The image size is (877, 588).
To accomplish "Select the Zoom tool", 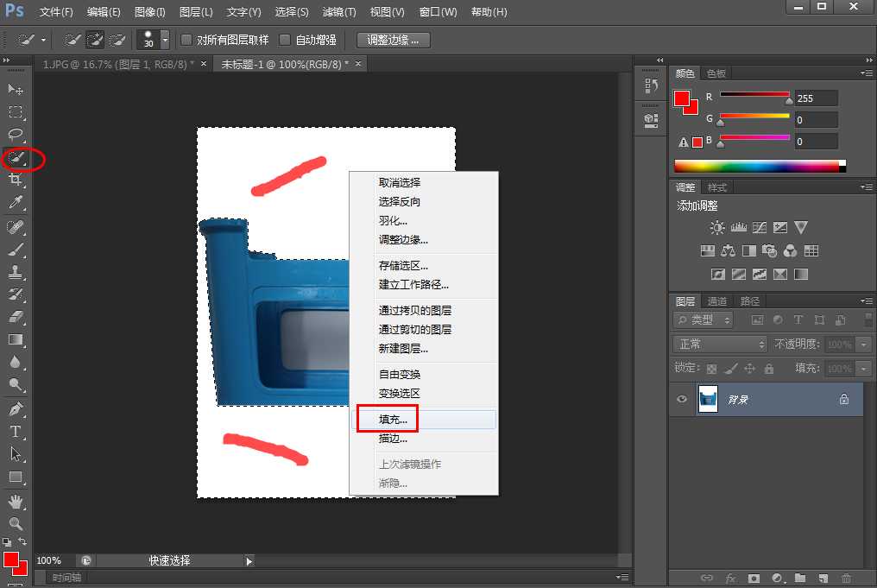I will tap(15, 523).
